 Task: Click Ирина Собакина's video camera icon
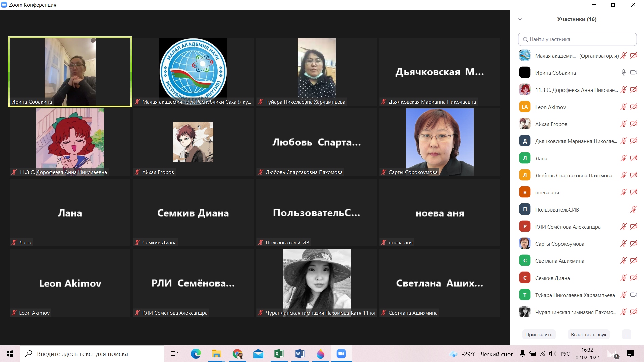click(633, 73)
